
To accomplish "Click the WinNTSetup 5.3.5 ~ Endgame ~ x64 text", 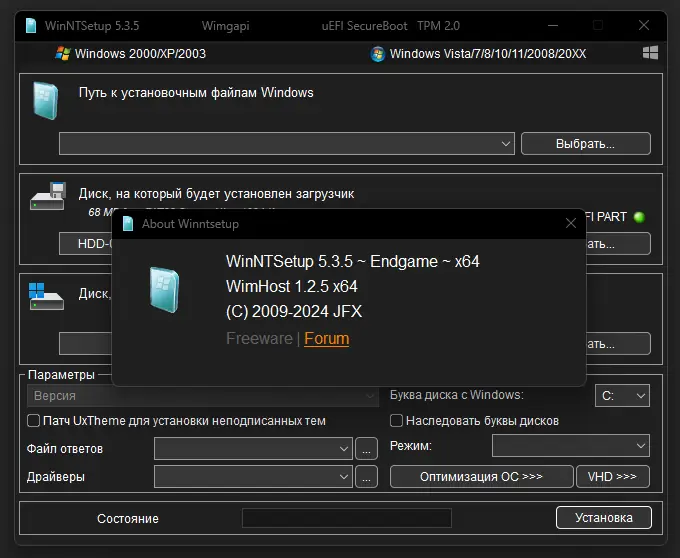I will (x=353, y=261).
